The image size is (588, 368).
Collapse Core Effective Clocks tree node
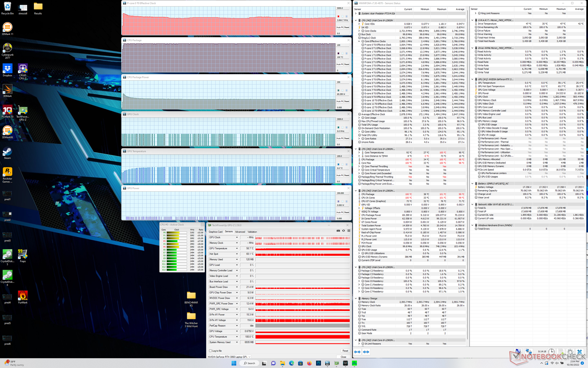point(359,41)
